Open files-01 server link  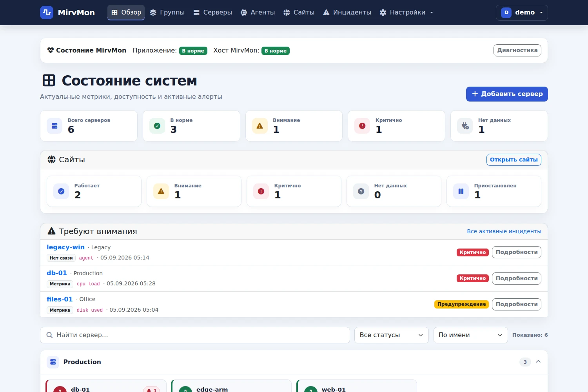point(60,299)
